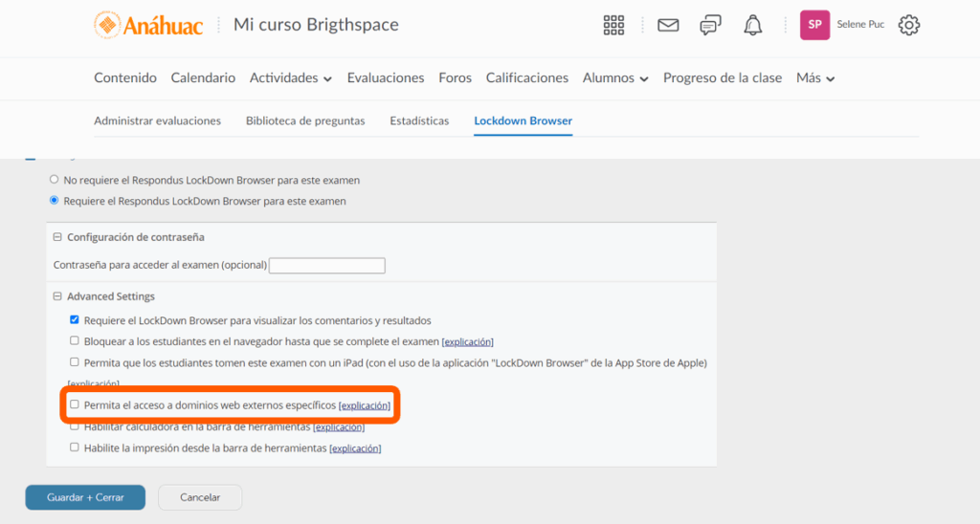Viewport: 980px width, 524px height.
Task: Click the Guardar + Cerrar button
Action: pos(85,497)
